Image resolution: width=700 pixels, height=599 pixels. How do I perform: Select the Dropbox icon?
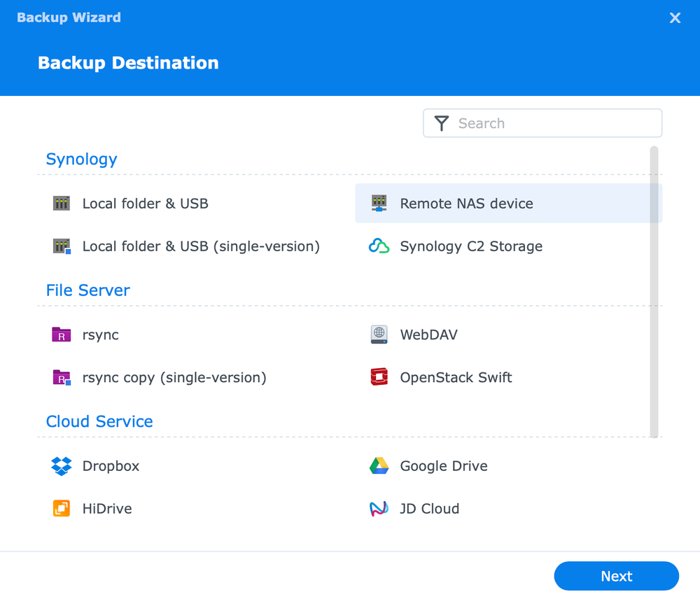(x=61, y=465)
